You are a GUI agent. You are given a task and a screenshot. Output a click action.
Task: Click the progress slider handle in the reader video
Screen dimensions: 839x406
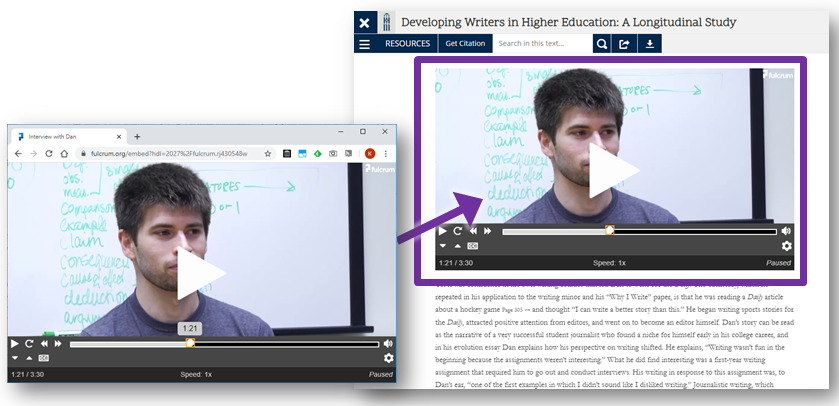610,231
